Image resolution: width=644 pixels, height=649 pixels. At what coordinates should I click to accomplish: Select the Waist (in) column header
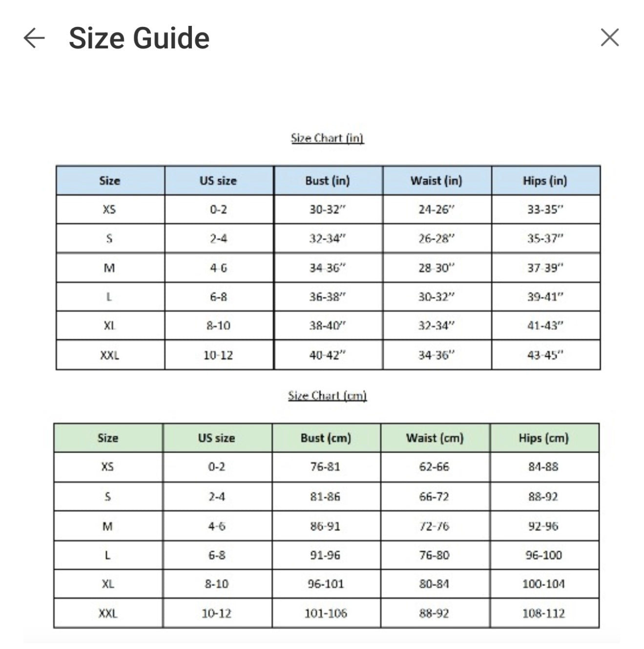(x=436, y=181)
